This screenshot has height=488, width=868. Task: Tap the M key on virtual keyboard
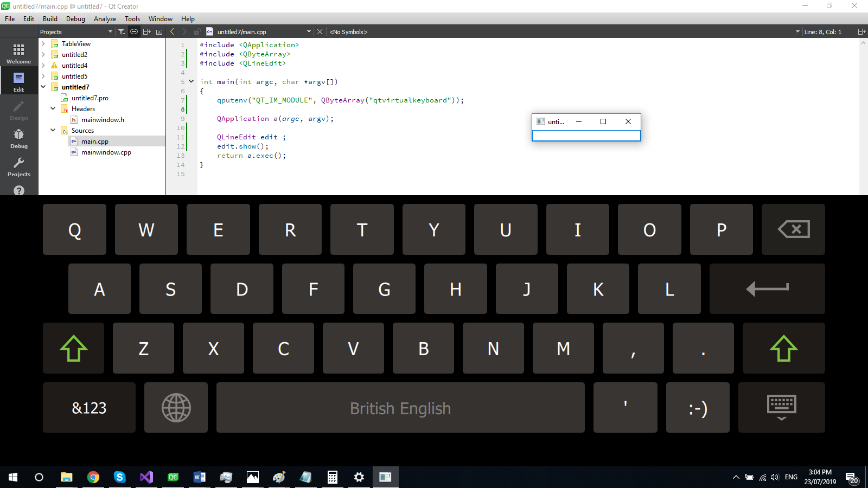[563, 348]
